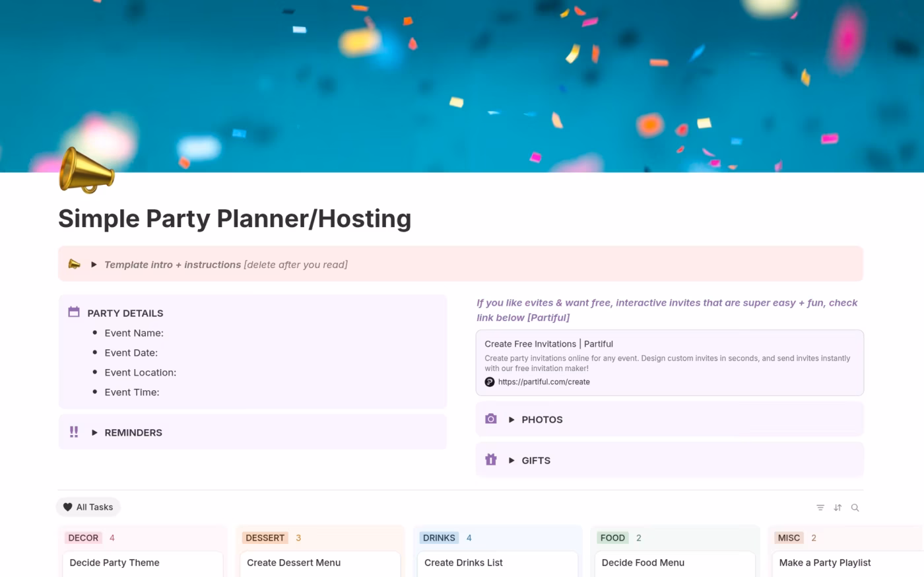The width and height of the screenshot is (924, 577).
Task: Open the Create Free Invitations Partiful bookmark
Action: (x=548, y=343)
